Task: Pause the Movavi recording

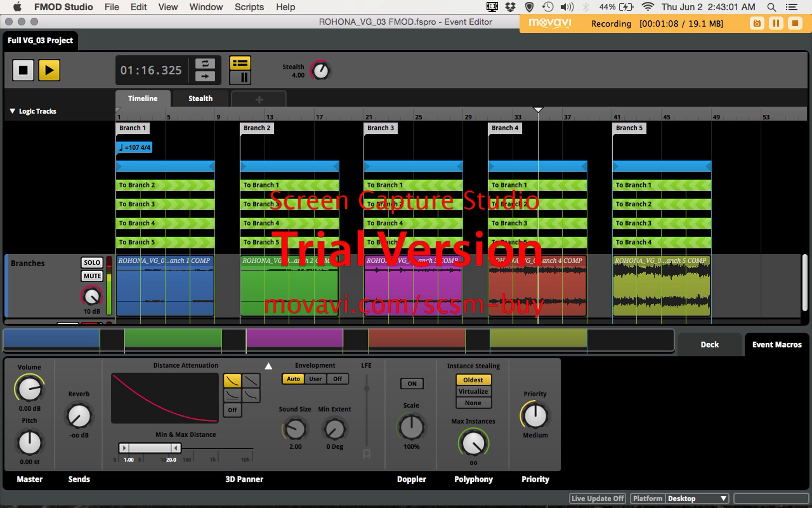Action: coord(776,23)
